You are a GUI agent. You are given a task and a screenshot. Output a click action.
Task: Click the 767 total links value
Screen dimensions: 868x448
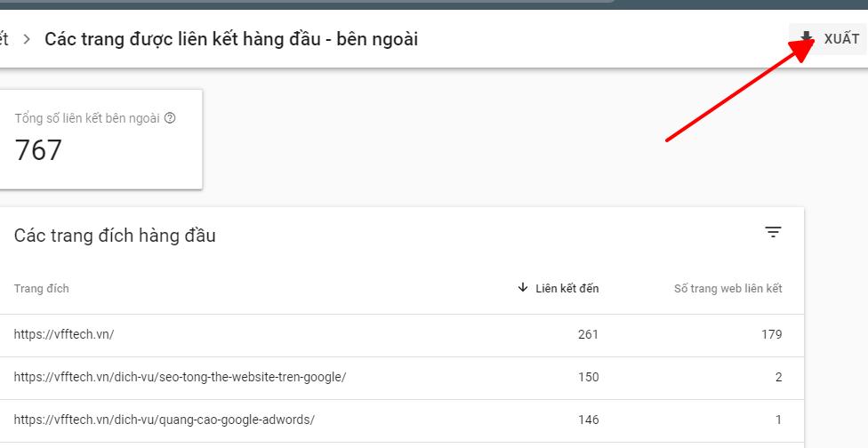38,150
